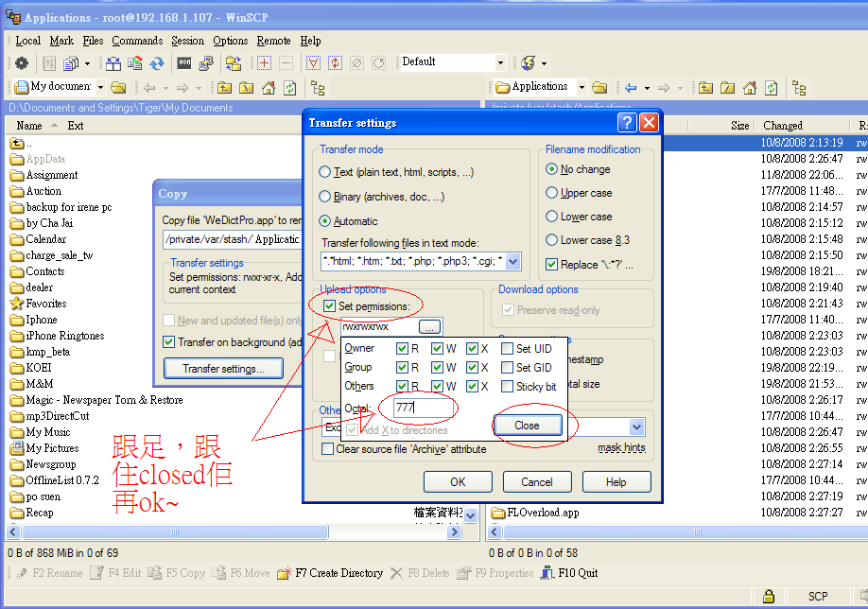Click the remote back arrow icon
This screenshot has height=609, width=868.
coord(631,88)
